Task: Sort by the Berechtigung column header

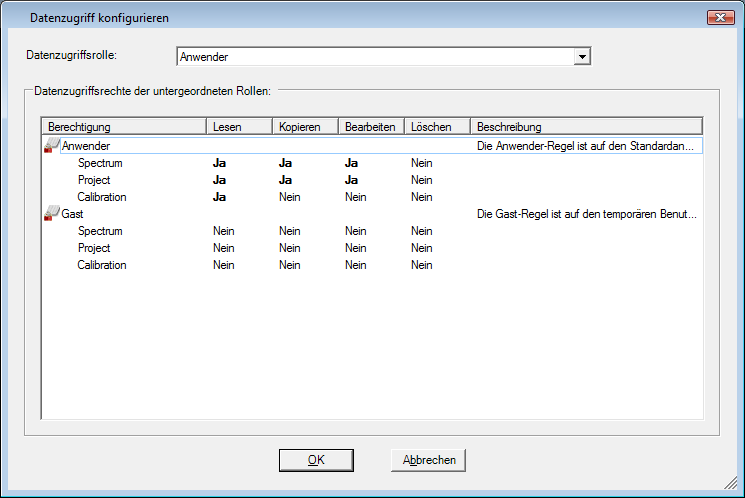Action: click(x=124, y=127)
